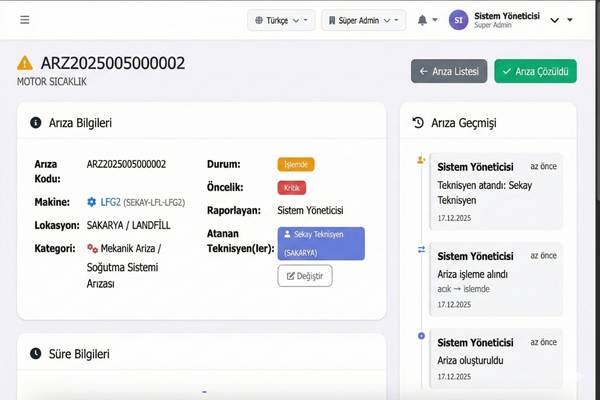Viewport: 600px width, 400px height.
Task: Expand the Sistem Yöneticisi profile chevron
Action: [x=570, y=20]
